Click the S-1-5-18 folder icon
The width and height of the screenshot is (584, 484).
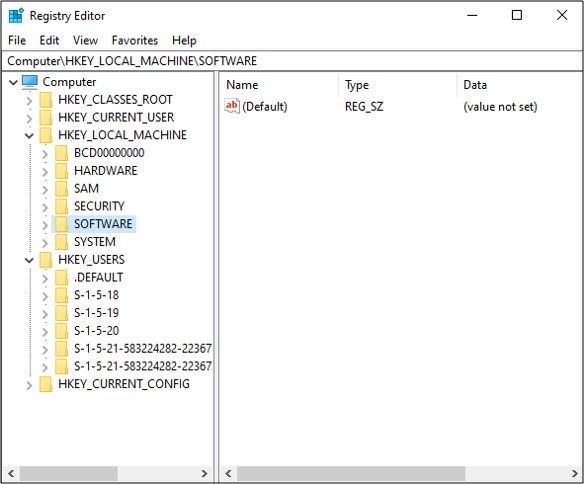[61, 295]
